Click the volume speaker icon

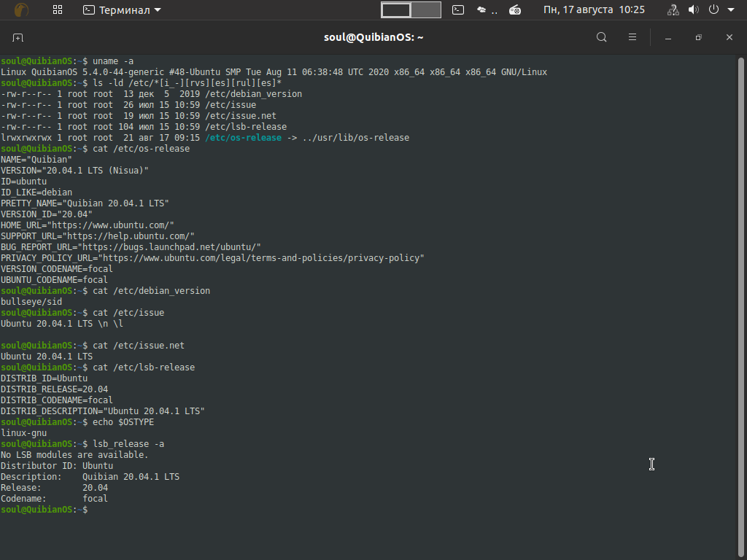pos(693,10)
